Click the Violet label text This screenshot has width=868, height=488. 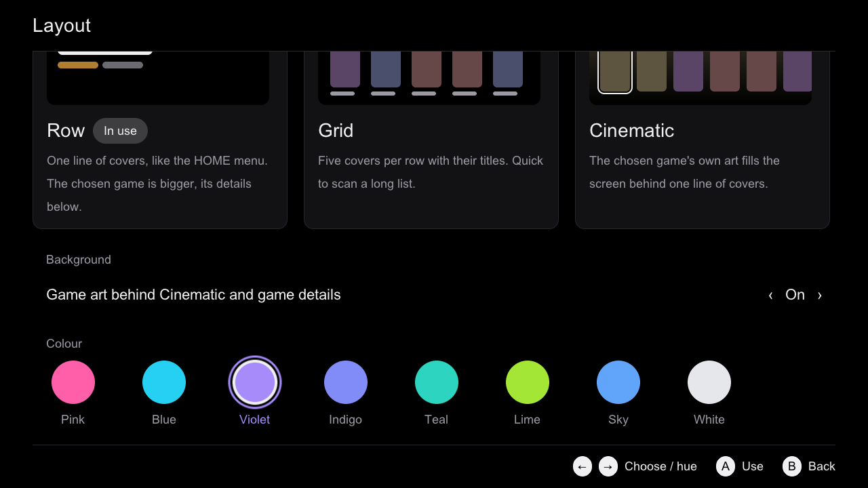255,420
